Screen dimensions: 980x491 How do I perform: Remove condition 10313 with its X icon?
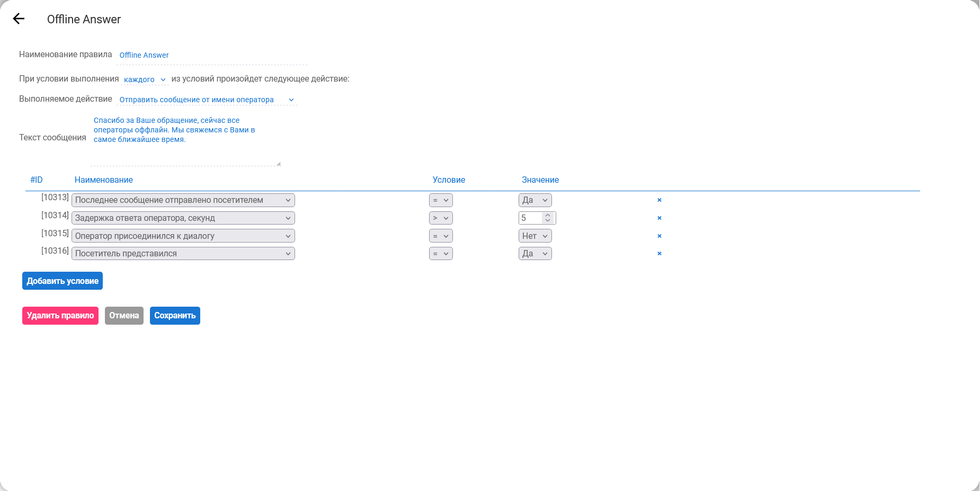coord(660,200)
